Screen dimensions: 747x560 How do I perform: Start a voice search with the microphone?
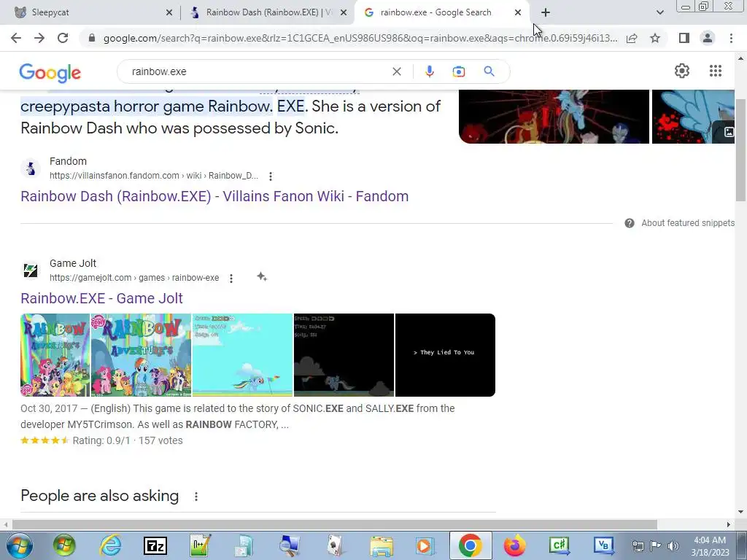429,71
